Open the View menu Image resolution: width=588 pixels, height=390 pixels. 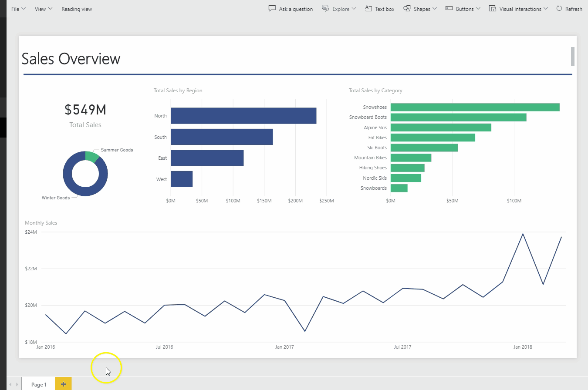coord(43,9)
